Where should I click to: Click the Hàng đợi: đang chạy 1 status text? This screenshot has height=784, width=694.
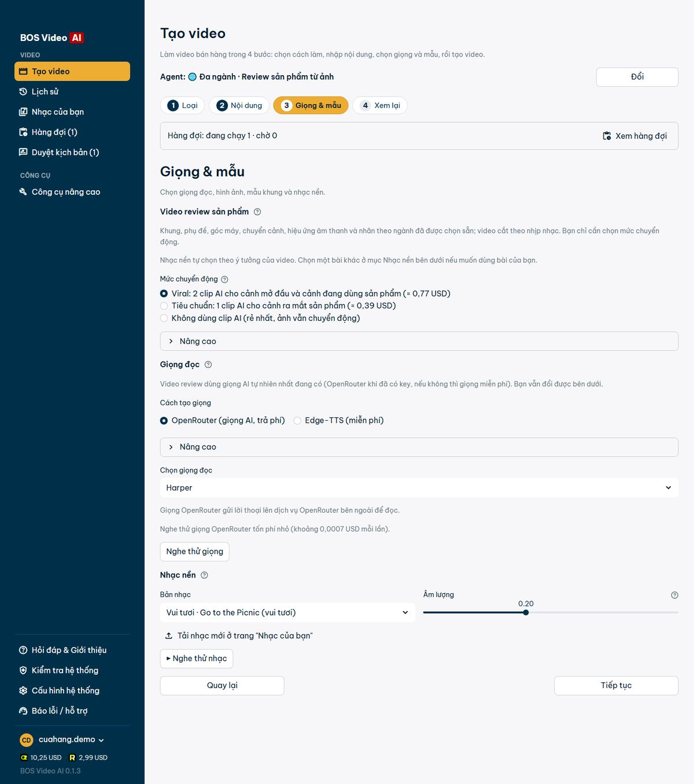pos(222,135)
